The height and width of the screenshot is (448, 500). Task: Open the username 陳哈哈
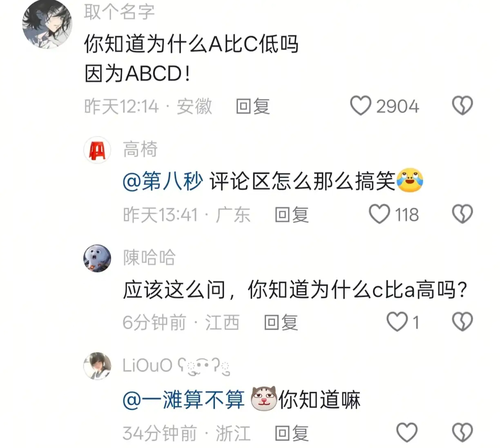(x=149, y=258)
